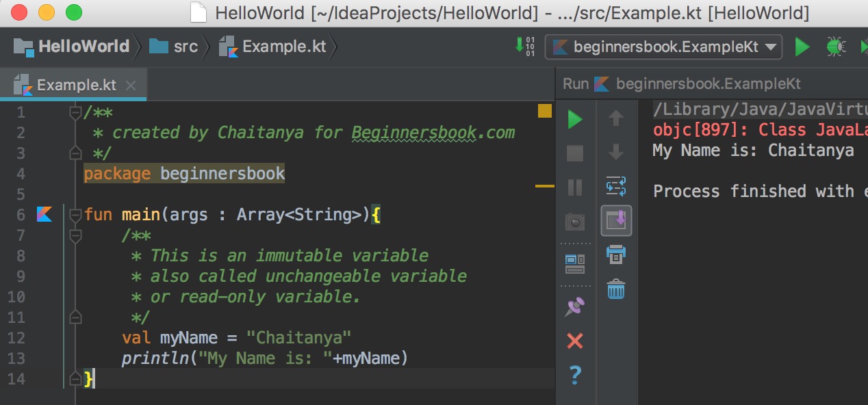The width and height of the screenshot is (868, 405).
Task: Run ExampleKt using the toolbar play button
Action: tap(802, 46)
